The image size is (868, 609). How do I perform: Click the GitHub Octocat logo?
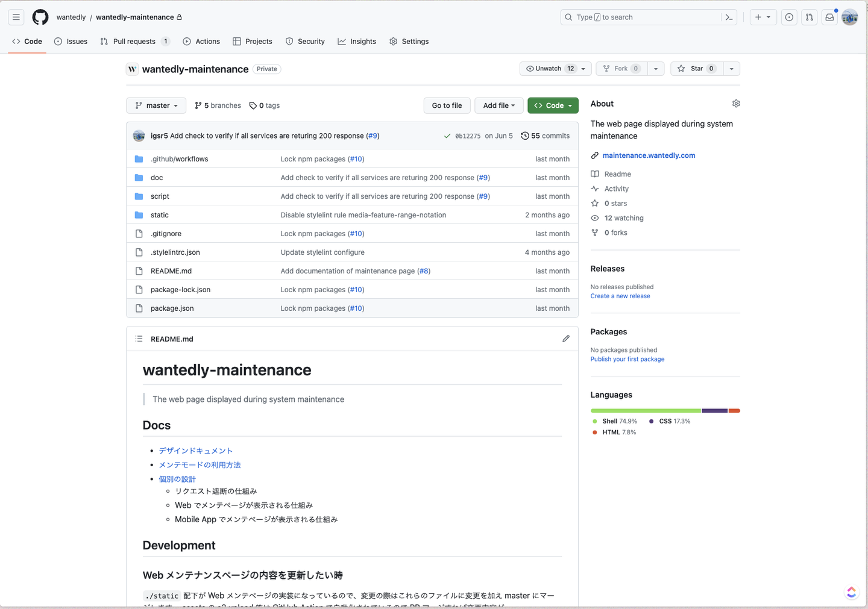pyautogui.click(x=40, y=17)
